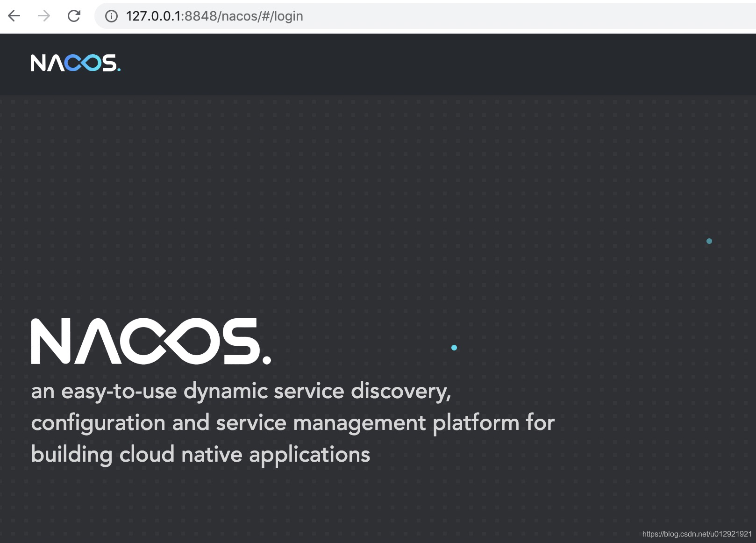
Task: Click the blog.csdn.net watermark link
Action: (697, 534)
